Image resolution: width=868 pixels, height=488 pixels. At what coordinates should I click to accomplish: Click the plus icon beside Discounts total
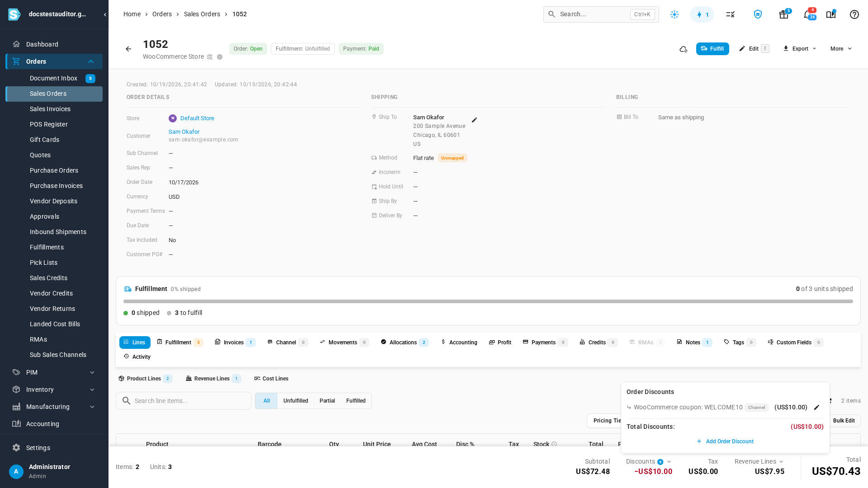(660, 462)
